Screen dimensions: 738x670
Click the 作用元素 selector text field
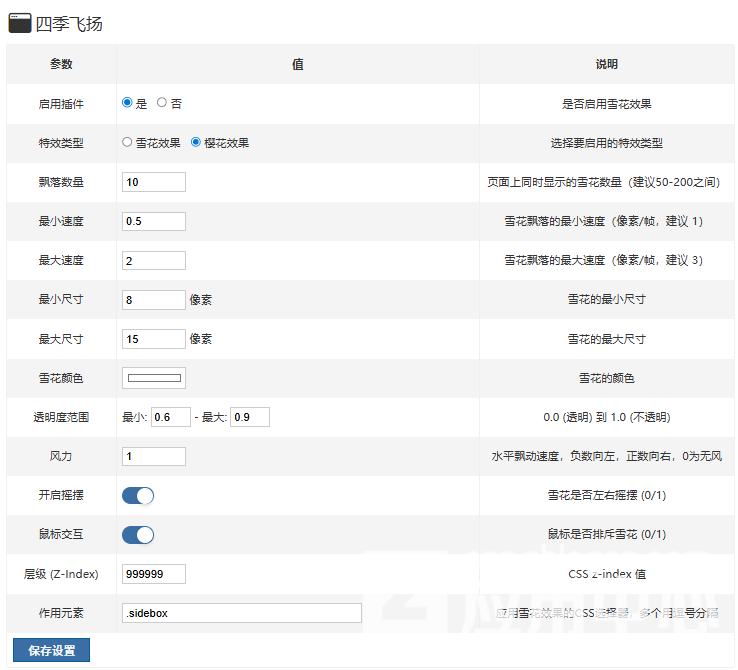coord(241,613)
